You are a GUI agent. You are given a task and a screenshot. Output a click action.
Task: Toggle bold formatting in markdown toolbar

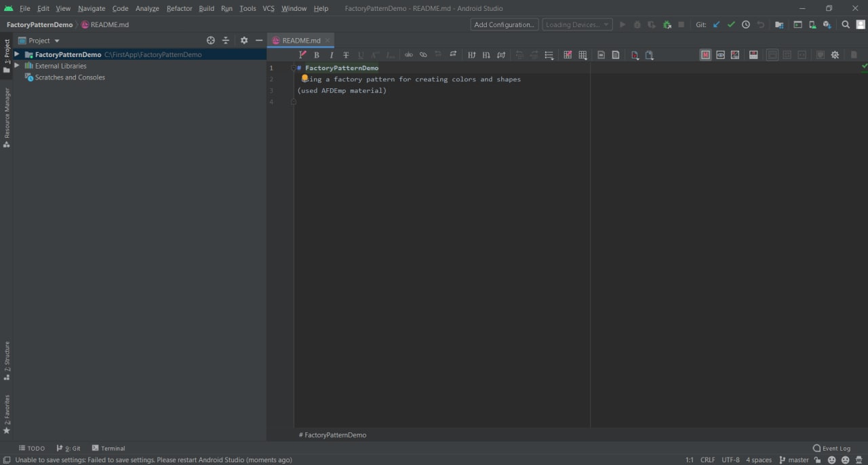(317, 55)
